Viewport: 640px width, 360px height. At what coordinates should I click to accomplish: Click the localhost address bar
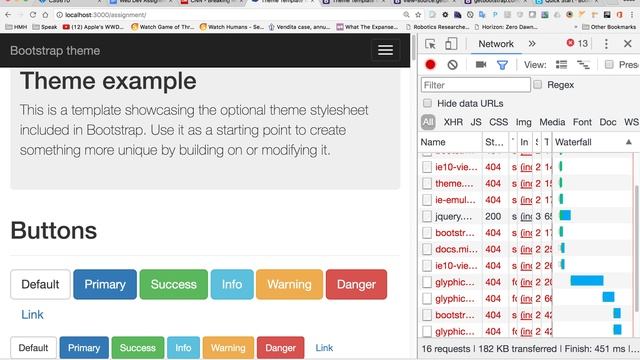229,15
